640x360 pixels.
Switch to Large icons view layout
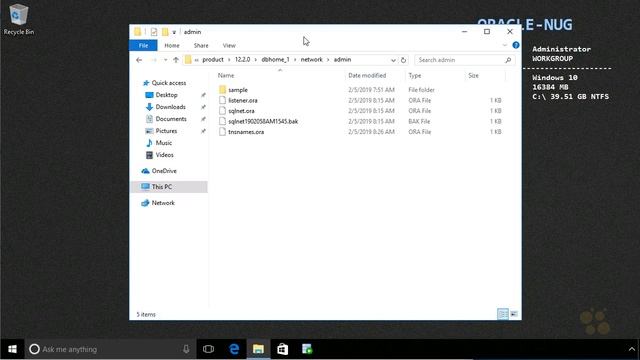tap(514, 314)
